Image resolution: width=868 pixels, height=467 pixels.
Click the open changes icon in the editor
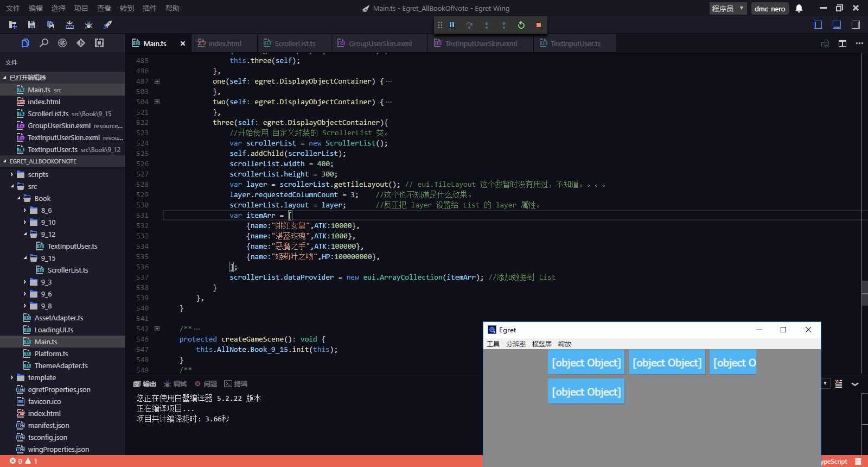(x=825, y=43)
